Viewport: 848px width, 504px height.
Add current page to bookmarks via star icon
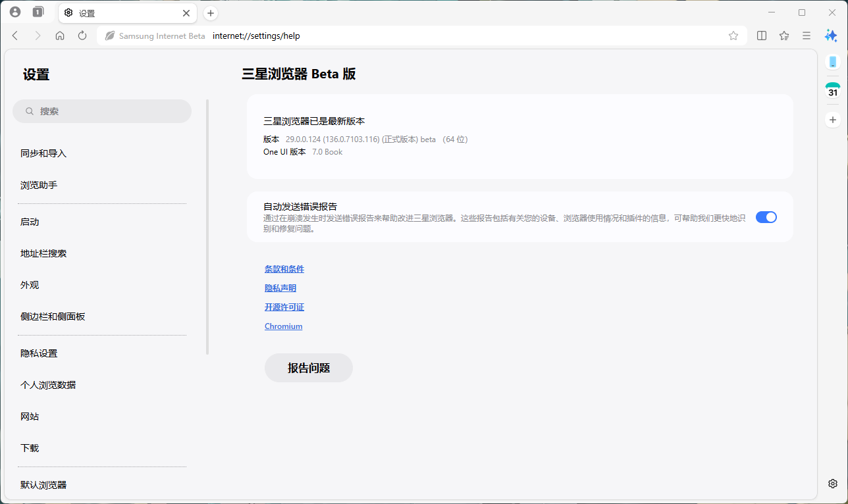[x=733, y=36]
